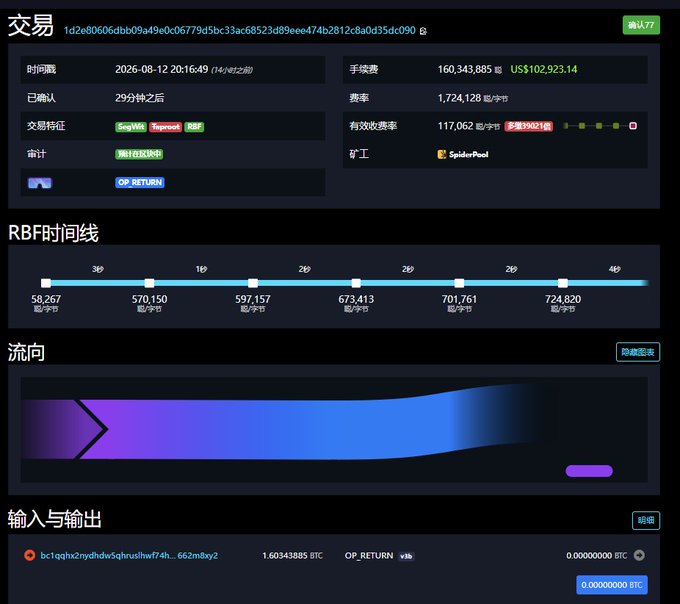Viewport: 680px width, 604px height.
Task: Click the green 确认77 confirmations badge
Action: coord(641,25)
